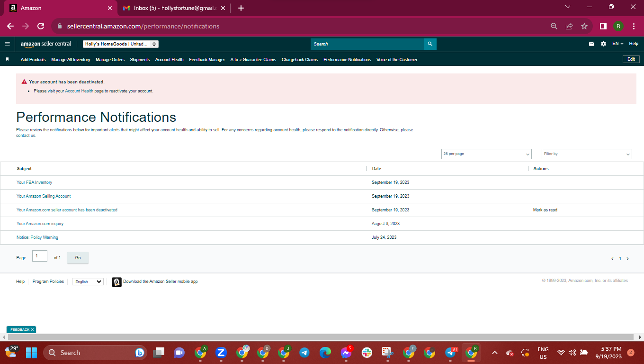Open Chrome's side panel icon
Viewport: 644px width, 364px height.
click(603, 26)
